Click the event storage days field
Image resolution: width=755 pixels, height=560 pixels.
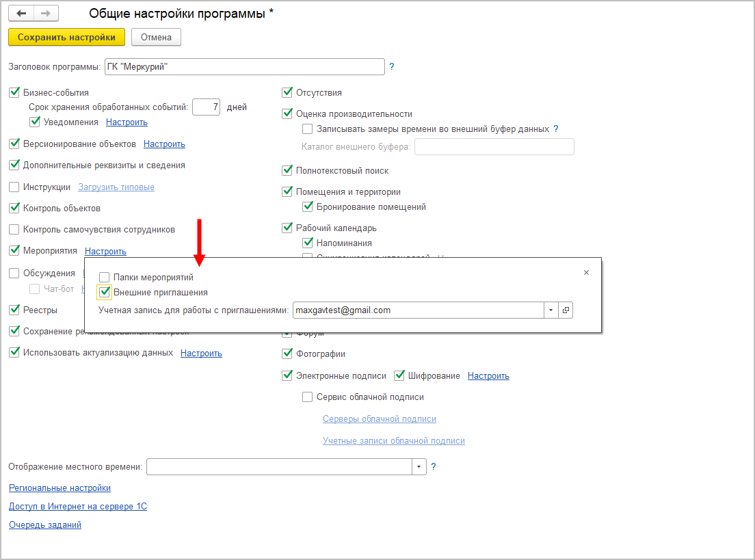pyautogui.click(x=206, y=107)
